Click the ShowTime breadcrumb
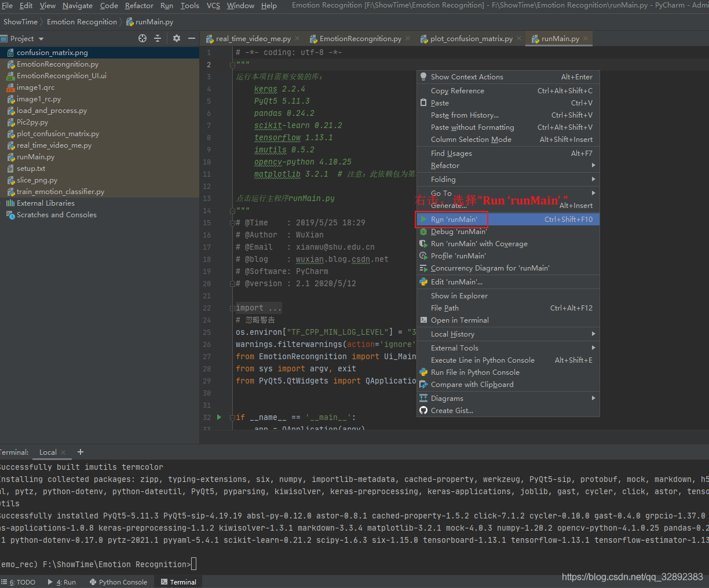 click(20, 22)
